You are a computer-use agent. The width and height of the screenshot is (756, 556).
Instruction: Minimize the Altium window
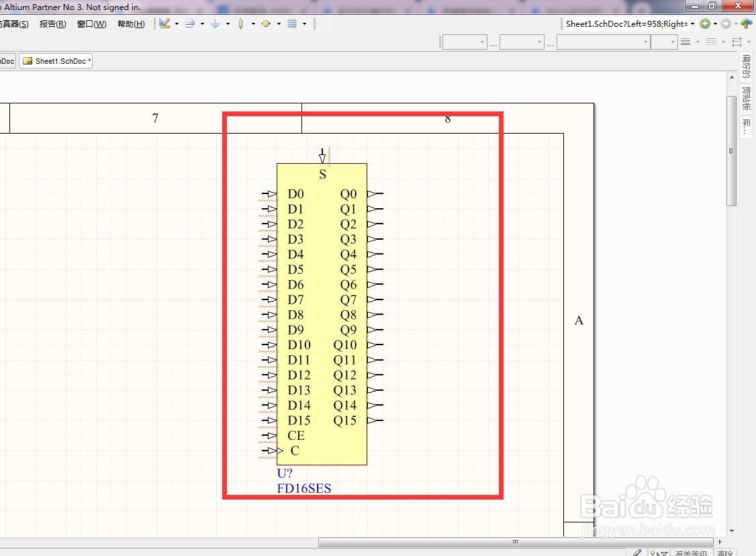(x=695, y=6)
